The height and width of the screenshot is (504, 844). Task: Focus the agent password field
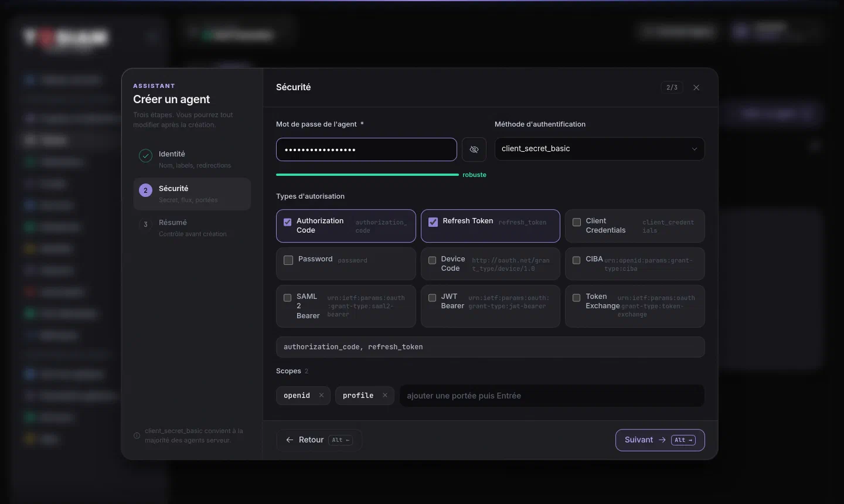click(366, 149)
